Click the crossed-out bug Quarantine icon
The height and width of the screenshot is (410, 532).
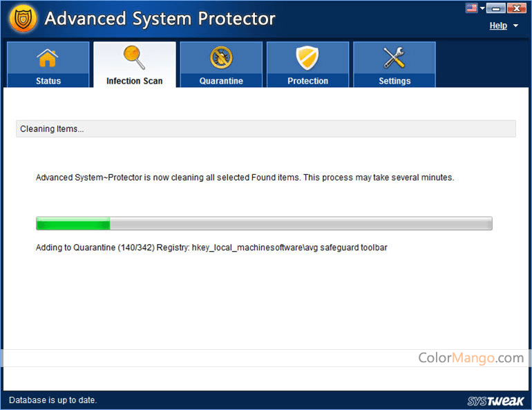[x=221, y=59]
